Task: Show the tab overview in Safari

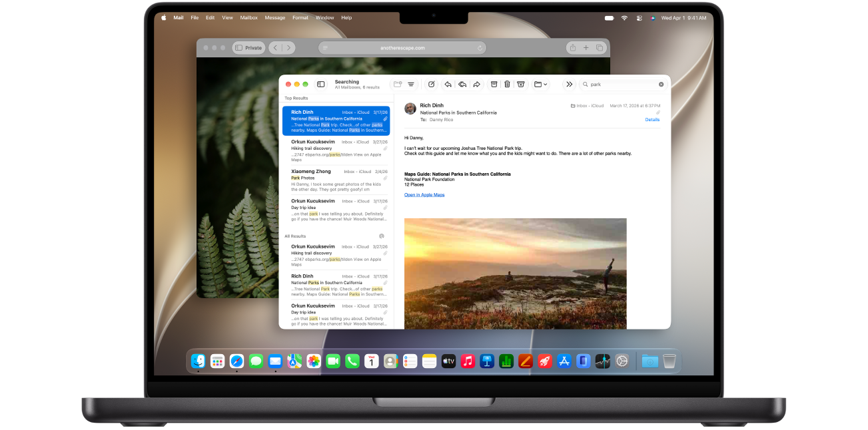Action: pyautogui.click(x=600, y=48)
